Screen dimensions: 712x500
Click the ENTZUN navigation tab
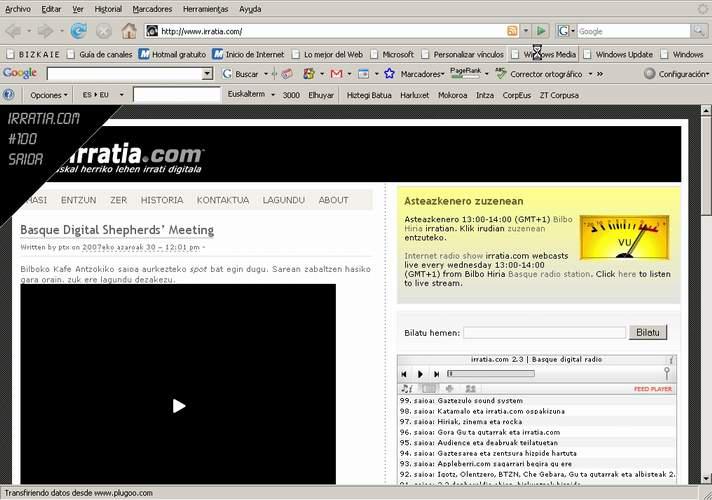(x=79, y=200)
